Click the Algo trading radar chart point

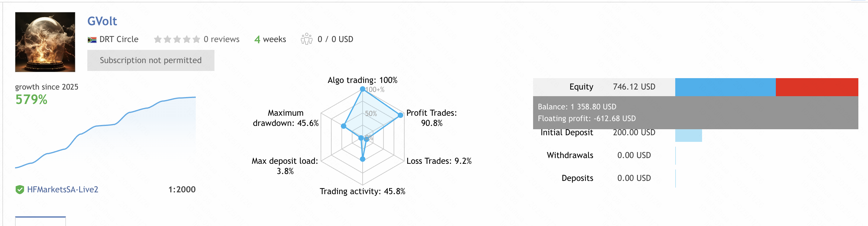(x=363, y=89)
